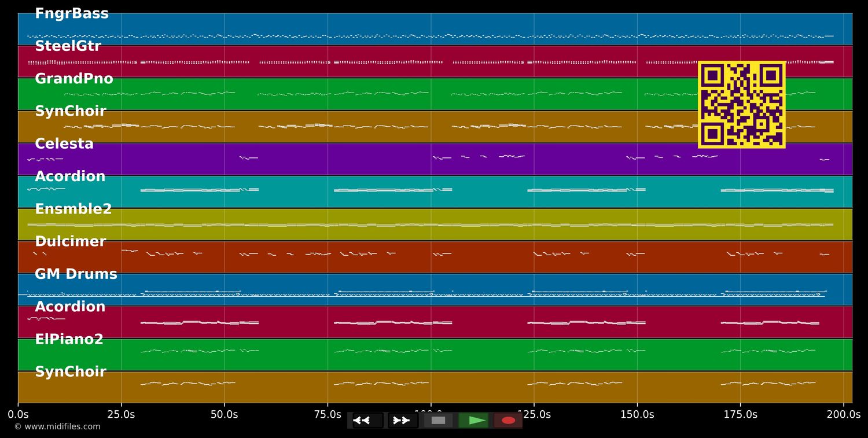Viewport: 868px width, 438px height.
Task: Mute the Celesta track
Action: (64, 143)
